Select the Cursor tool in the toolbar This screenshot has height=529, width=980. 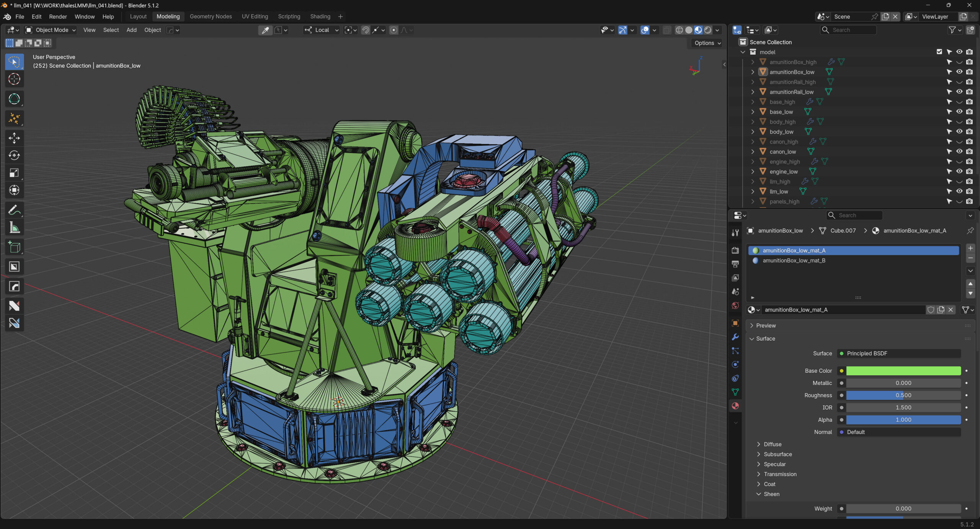pyautogui.click(x=14, y=79)
